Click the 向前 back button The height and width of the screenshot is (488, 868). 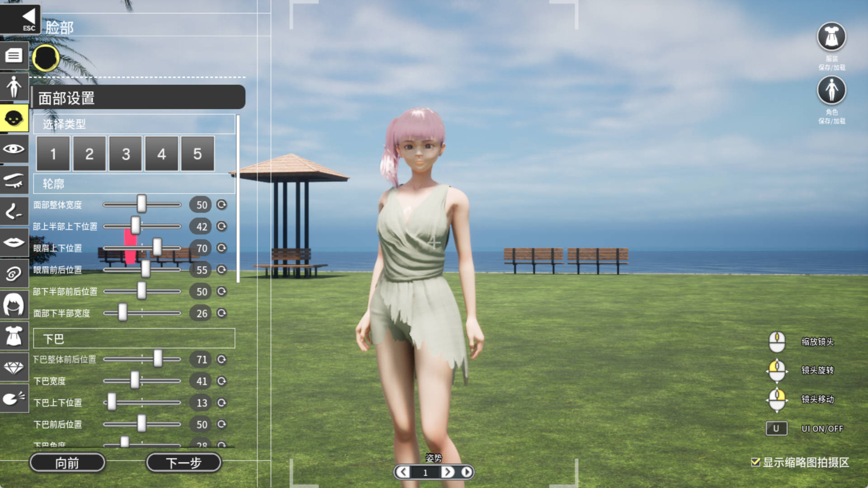[x=67, y=463]
